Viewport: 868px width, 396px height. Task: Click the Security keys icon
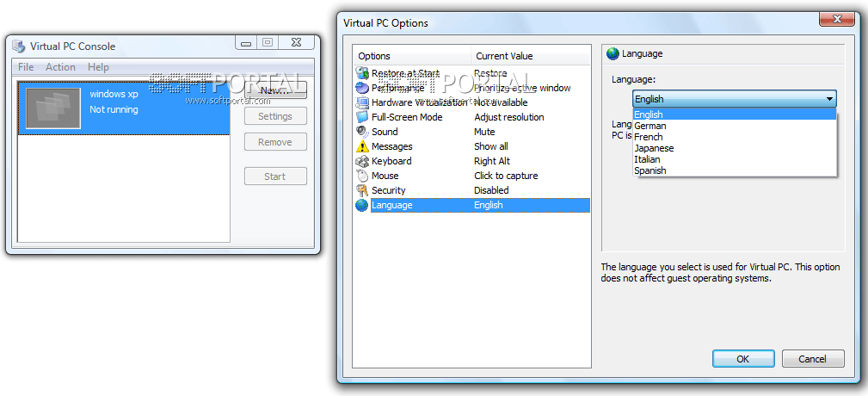point(362,190)
